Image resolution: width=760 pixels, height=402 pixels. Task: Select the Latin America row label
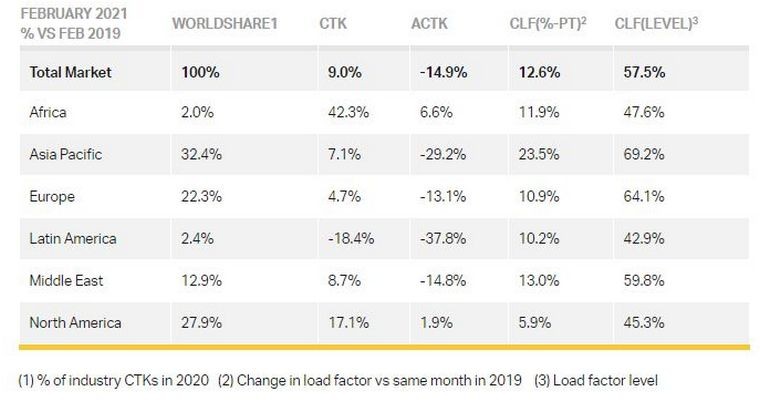pyautogui.click(x=73, y=238)
